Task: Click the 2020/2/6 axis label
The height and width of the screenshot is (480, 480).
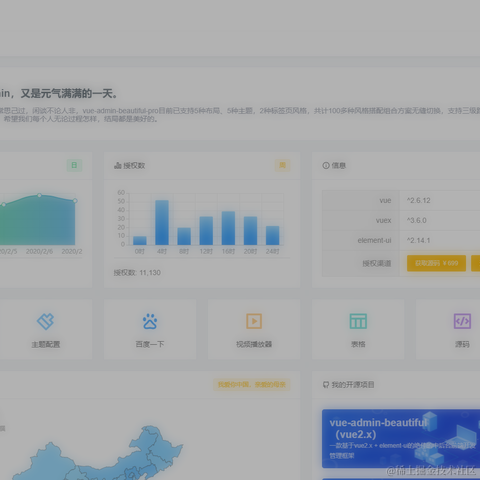Action: pyautogui.click(x=39, y=251)
